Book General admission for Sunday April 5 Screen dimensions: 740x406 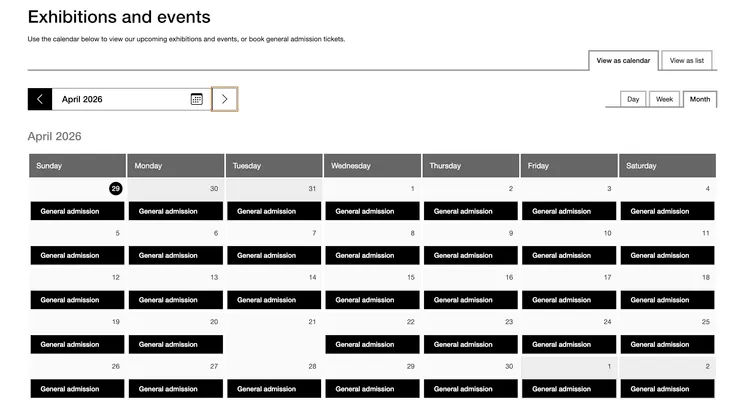tap(77, 255)
